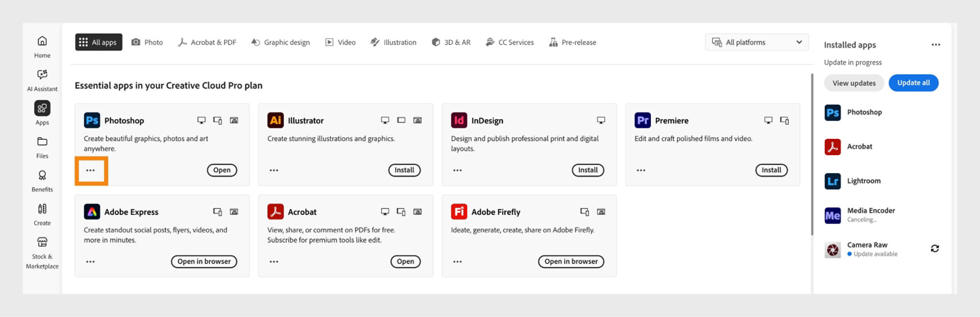Screen dimensions: 980x317
Task: Open Adobe Express in browser
Action: coord(204,262)
